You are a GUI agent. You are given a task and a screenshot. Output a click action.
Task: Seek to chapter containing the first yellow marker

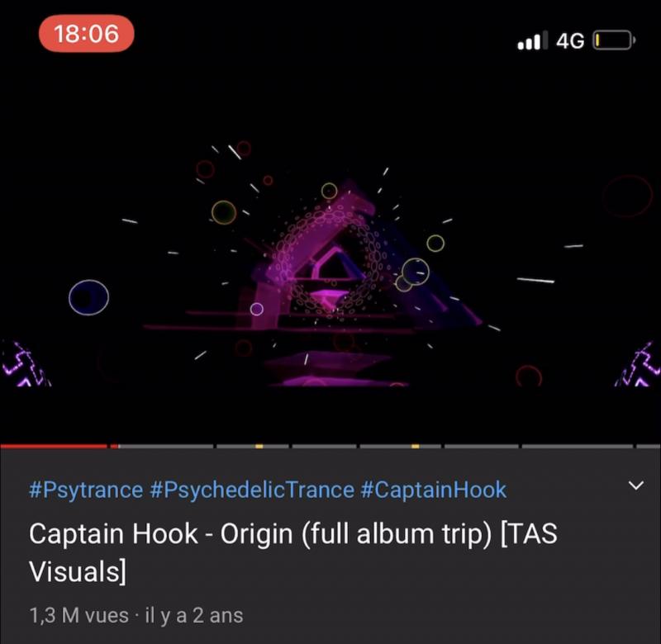[253, 446]
